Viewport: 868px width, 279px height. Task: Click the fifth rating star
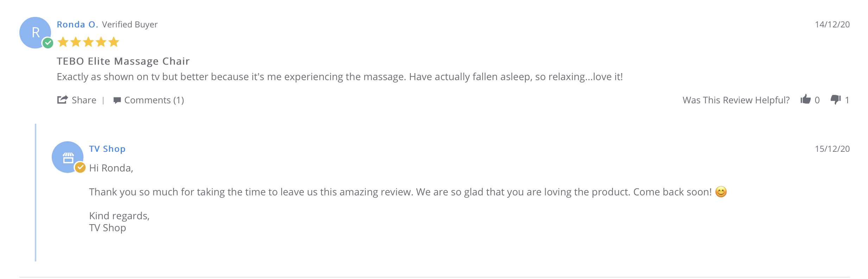pyautogui.click(x=114, y=42)
